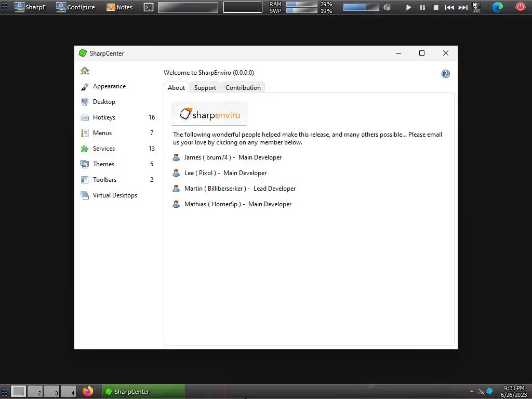Click the Virtual Desktops icon

point(85,195)
